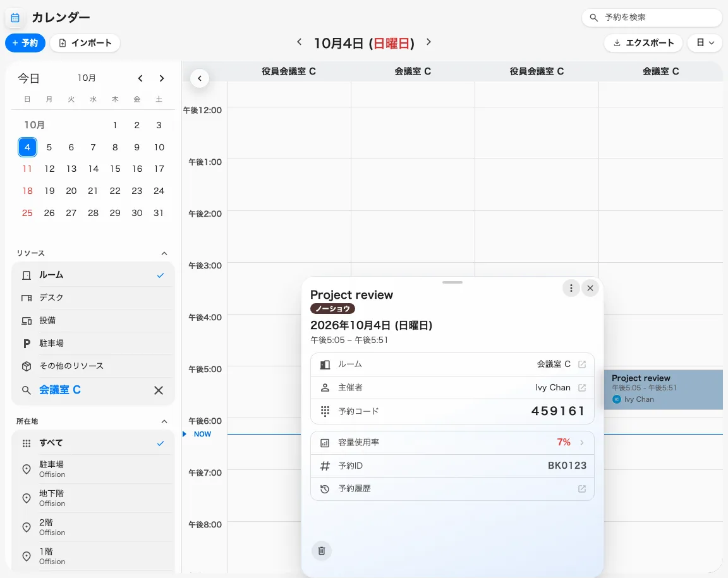Click the エクスポート button
Screen dimensions: 728x578
click(643, 43)
